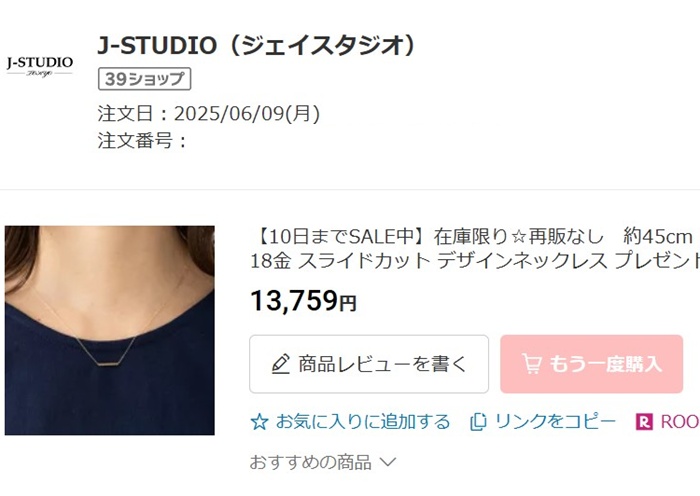
Task: Open the 【10日までSALE中】 product title link
Action: pos(475,237)
